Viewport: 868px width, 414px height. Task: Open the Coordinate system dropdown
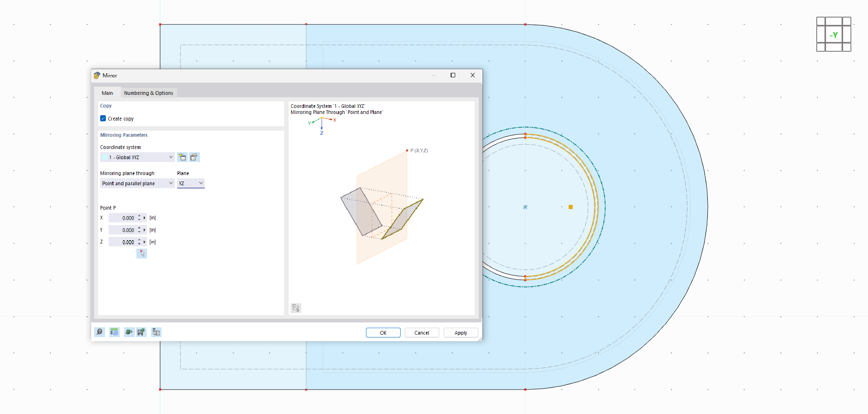point(171,157)
